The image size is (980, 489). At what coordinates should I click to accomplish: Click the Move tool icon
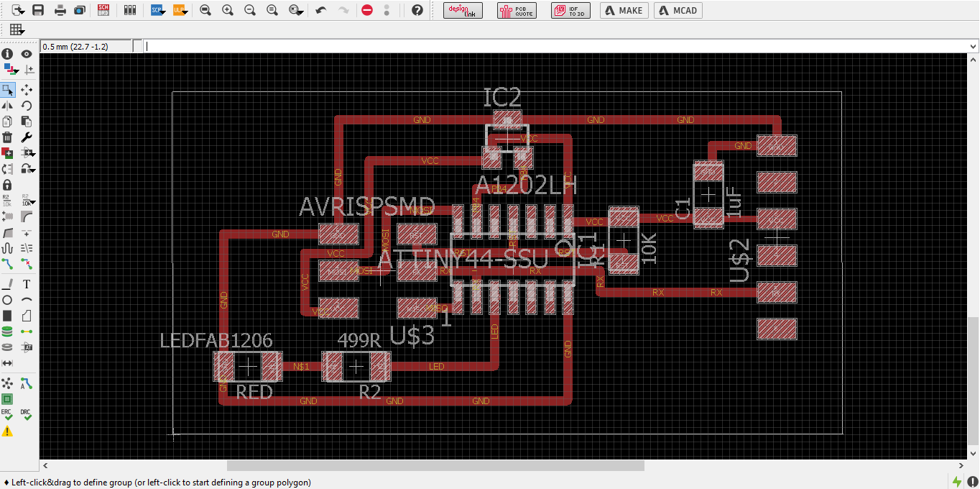[27, 90]
